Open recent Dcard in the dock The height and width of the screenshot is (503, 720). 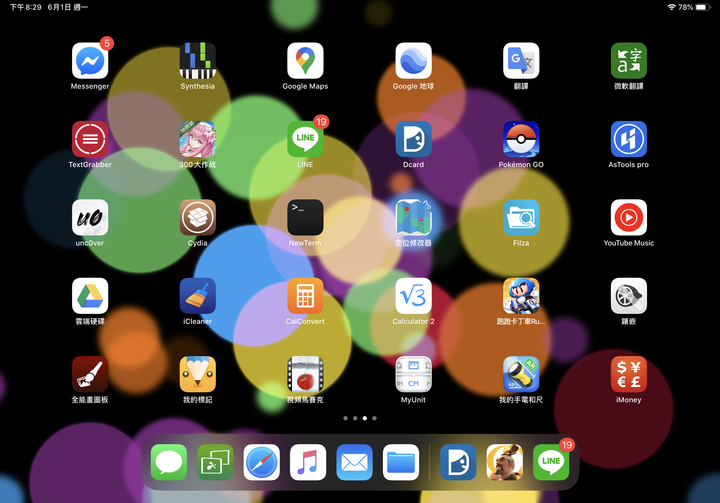pos(458,462)
